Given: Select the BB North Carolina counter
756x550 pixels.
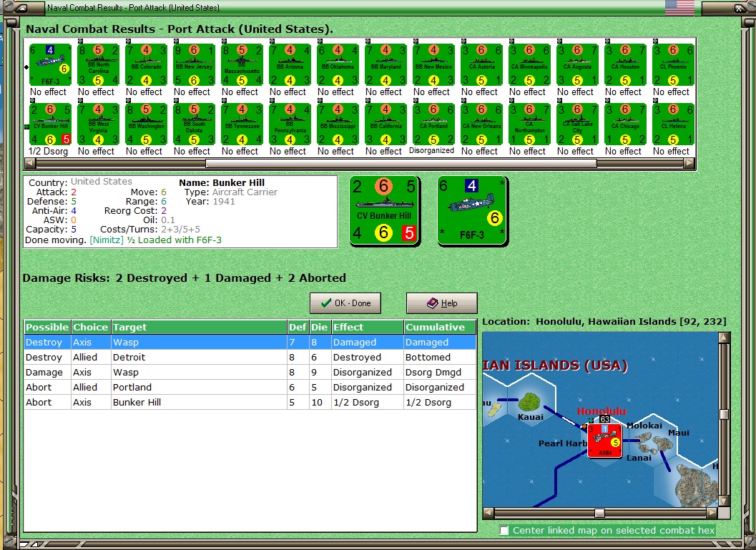Looking at the screenshot, I should click(x=99, y=66).
